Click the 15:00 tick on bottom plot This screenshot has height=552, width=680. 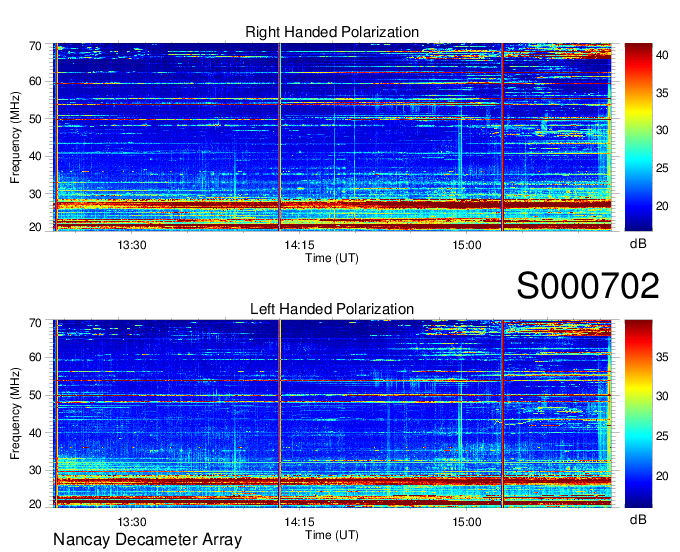(467, 522)
